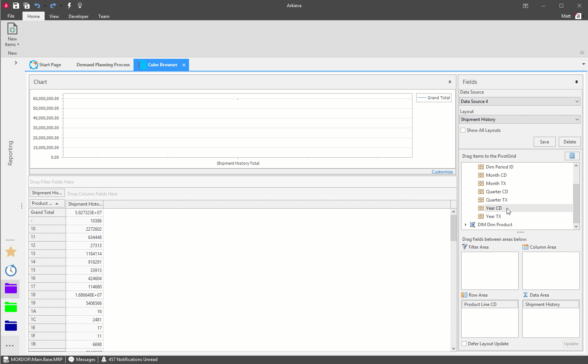Viewport: 588px width, 364px height.
Task: Click the Save All icon in the title bar
Action: click(27, 6)
